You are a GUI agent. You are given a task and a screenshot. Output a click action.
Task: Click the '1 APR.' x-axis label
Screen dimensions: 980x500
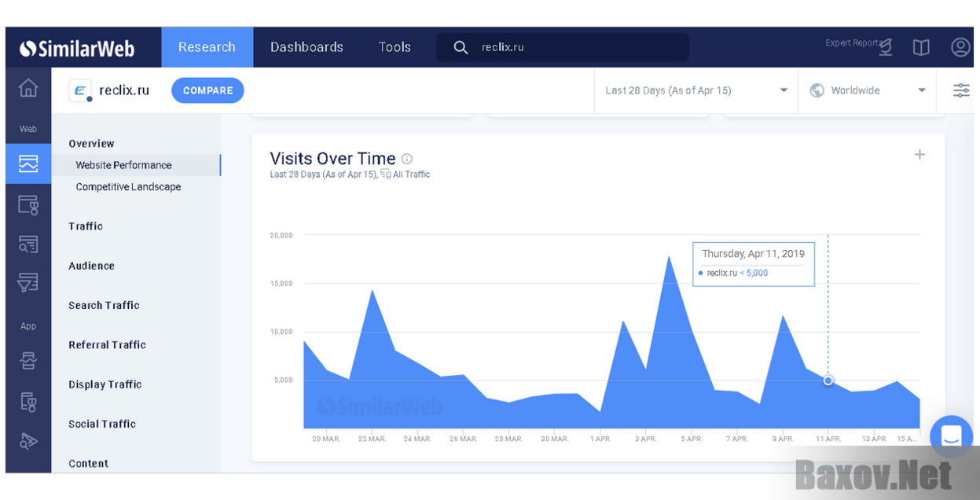click(600, 439)
